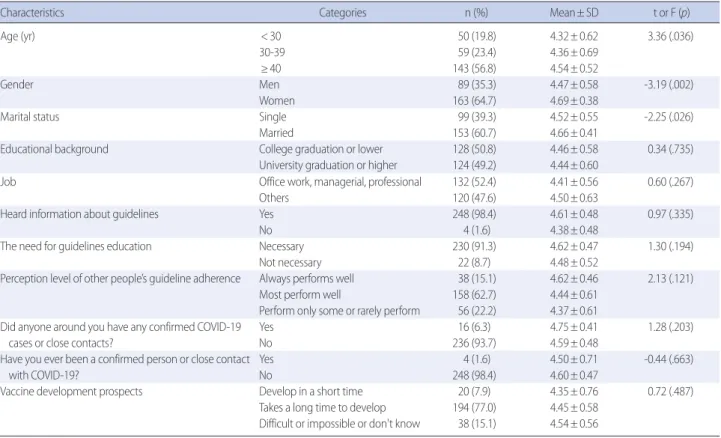Click the 'Single' category cell
Image resolution: width=721 pixels, height=438 pixels.
(x=273, y=117)
